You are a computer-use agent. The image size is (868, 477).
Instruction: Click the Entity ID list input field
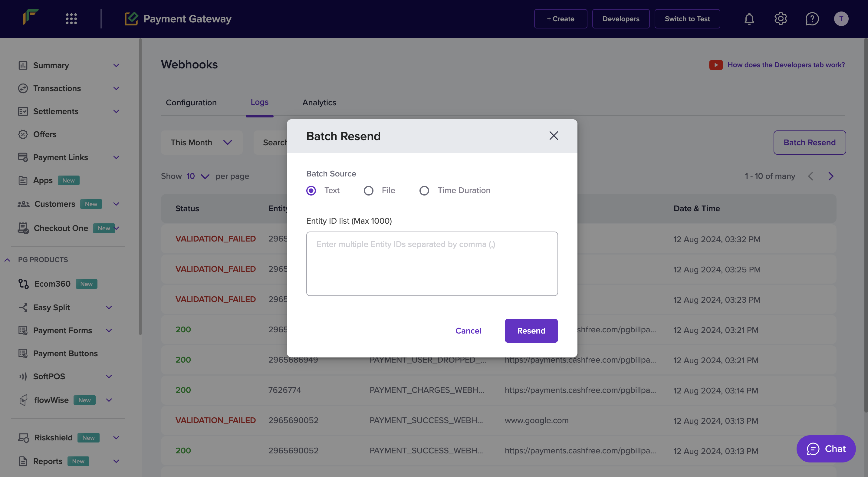432,263
